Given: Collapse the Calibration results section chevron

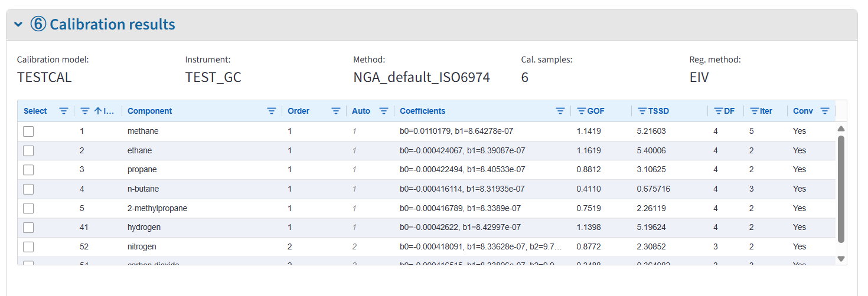Looking at the screenshot, I should pos(18,24).
